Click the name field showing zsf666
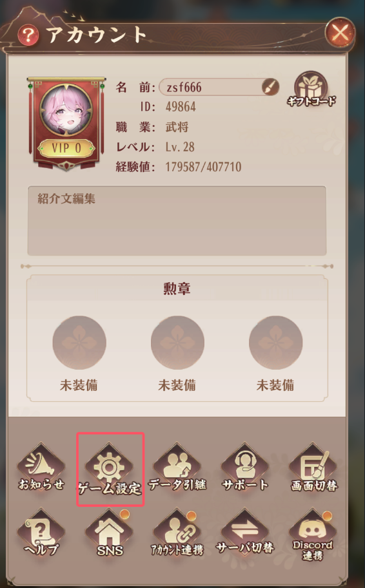This screenshot has width=365, height=588. click(219, 87)
